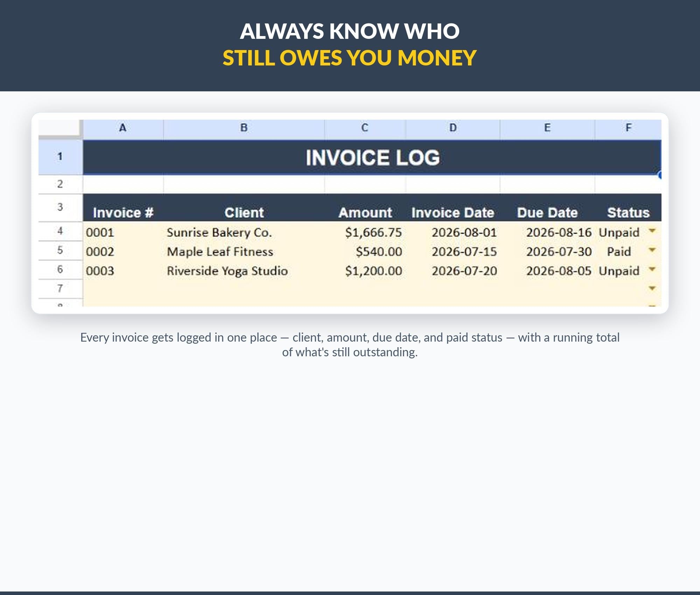700x595 pixels.
Task: Click Unpaid status for invoice 0003
Action: 619,271
